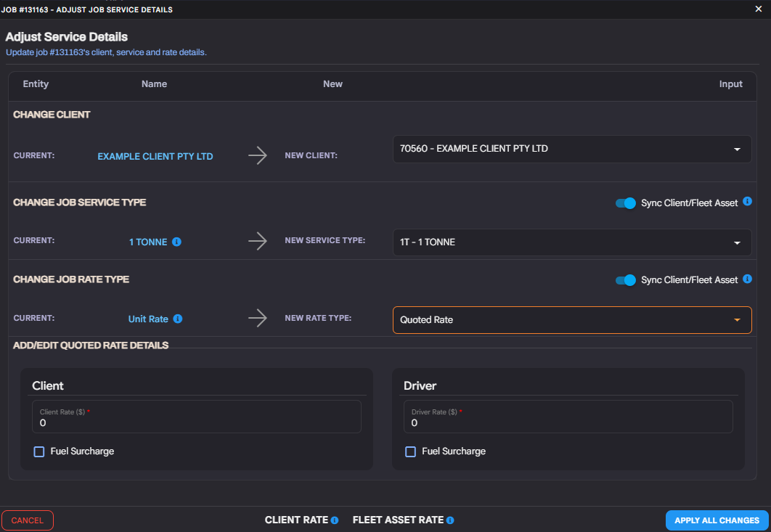
Task: Click info icon next to 1 TONNE
Action: click(x=176, y=242)
